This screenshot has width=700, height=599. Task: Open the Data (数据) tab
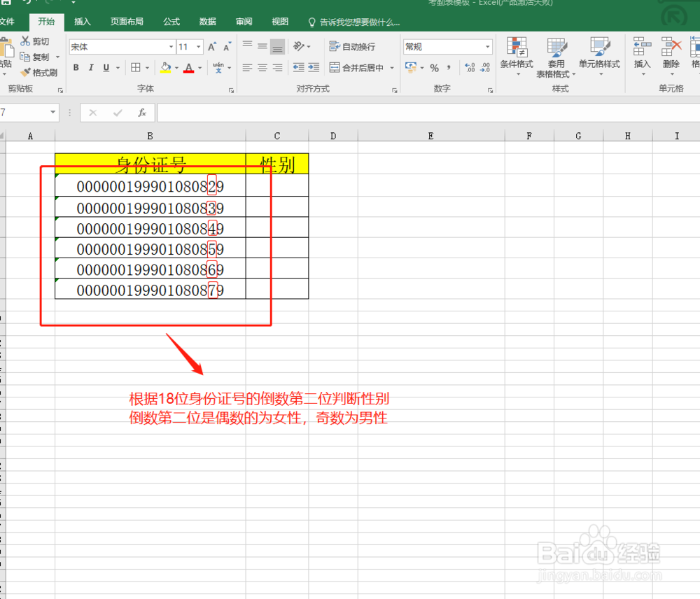coord(208,22)
